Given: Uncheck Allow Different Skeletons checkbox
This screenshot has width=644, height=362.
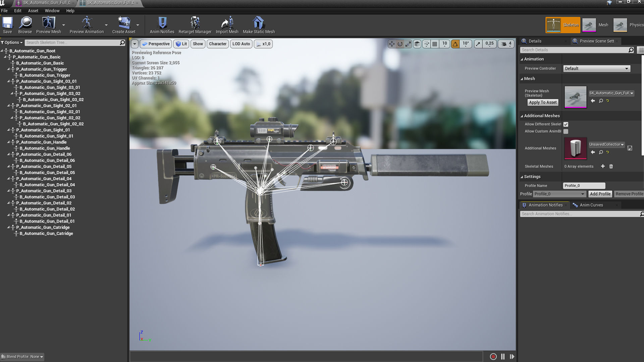Looking at the screenshot, I should pos(566,124).
